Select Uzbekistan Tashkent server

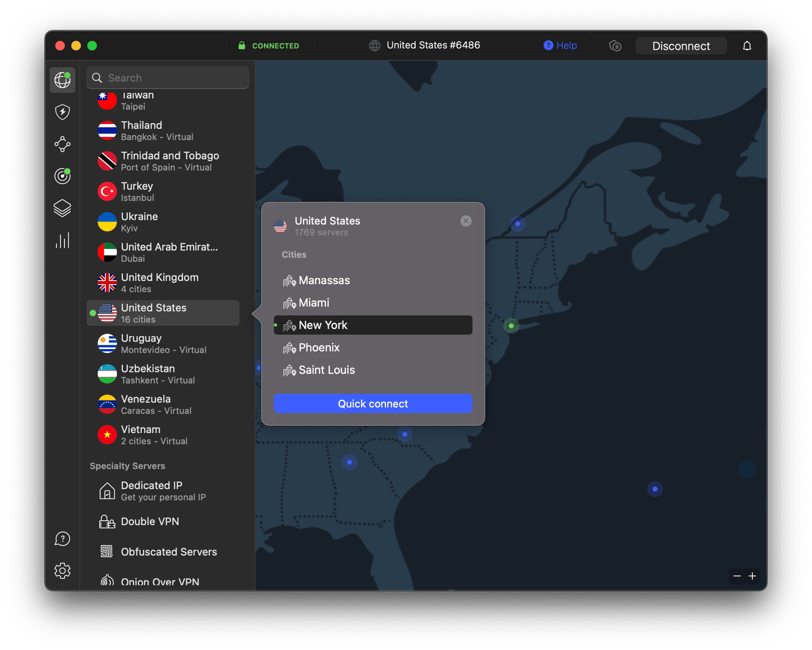point(163,374)
